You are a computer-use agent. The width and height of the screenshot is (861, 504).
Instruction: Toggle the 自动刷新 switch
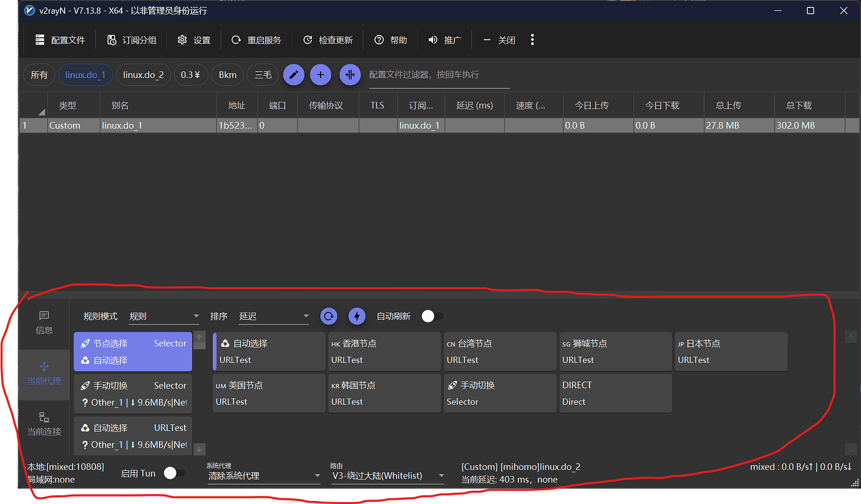pos(432,316)
